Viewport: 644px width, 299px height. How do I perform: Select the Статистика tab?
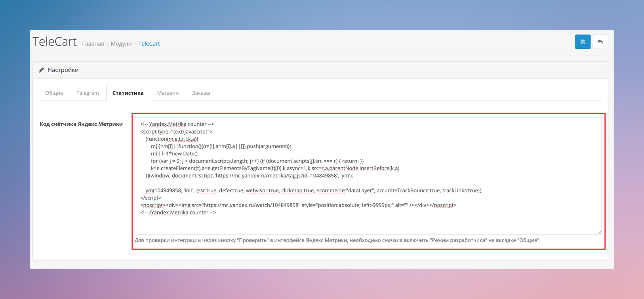click(x=128, y=93)
